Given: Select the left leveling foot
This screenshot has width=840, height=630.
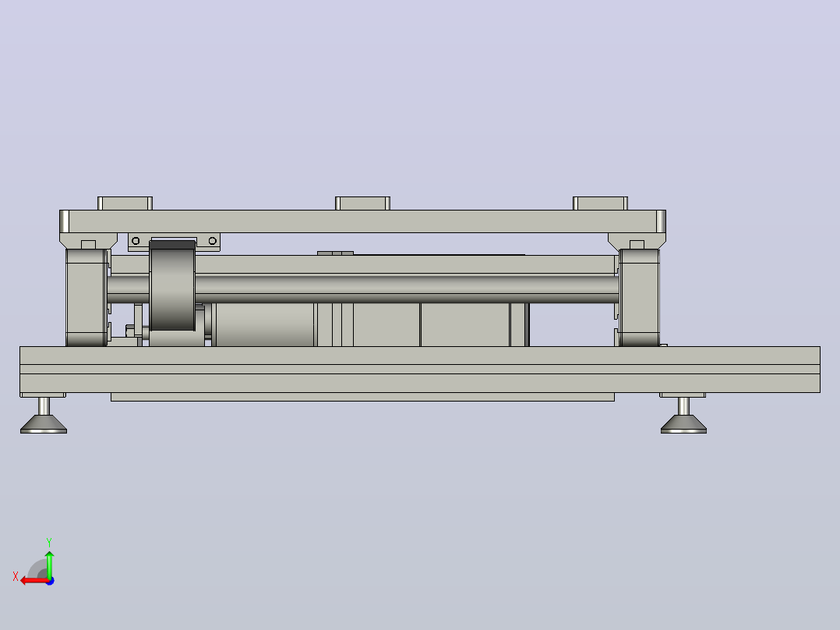Looking at the screenshot, I should (44, 415).
